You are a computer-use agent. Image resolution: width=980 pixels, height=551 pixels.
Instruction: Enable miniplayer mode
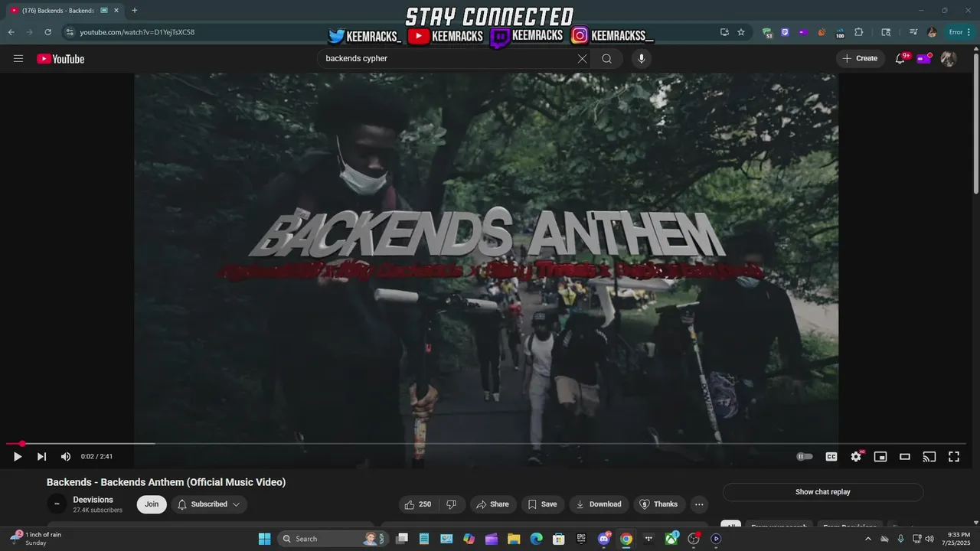880,457
